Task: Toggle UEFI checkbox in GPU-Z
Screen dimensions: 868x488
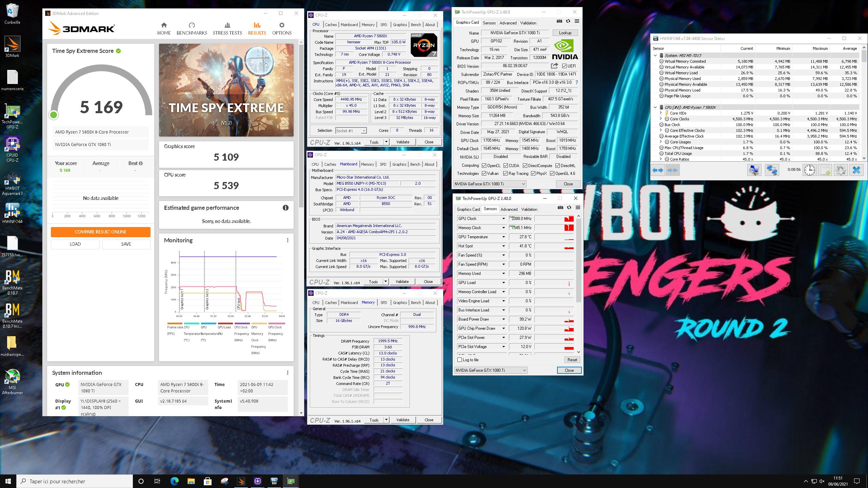Action: pyautogui.click(x=564, y=66)
